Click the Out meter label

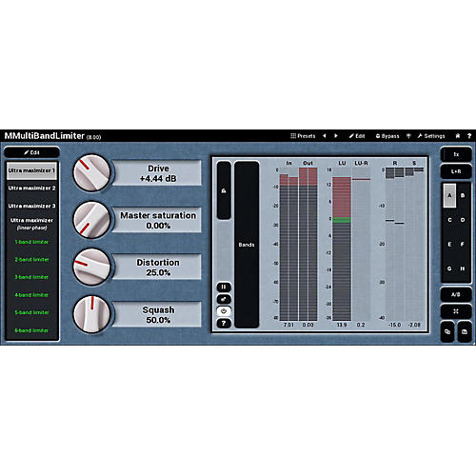tap(307, 163)
